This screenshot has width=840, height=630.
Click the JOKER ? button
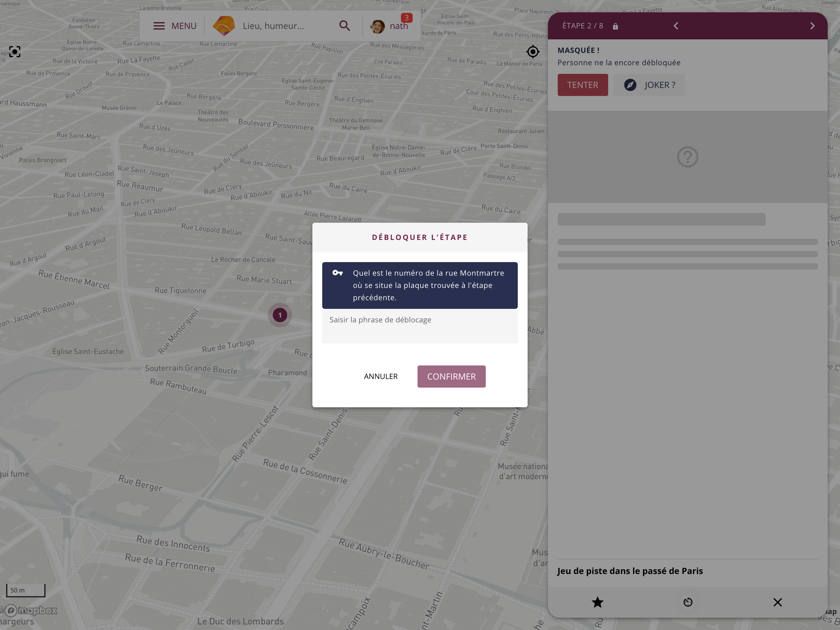pos(649,85)
